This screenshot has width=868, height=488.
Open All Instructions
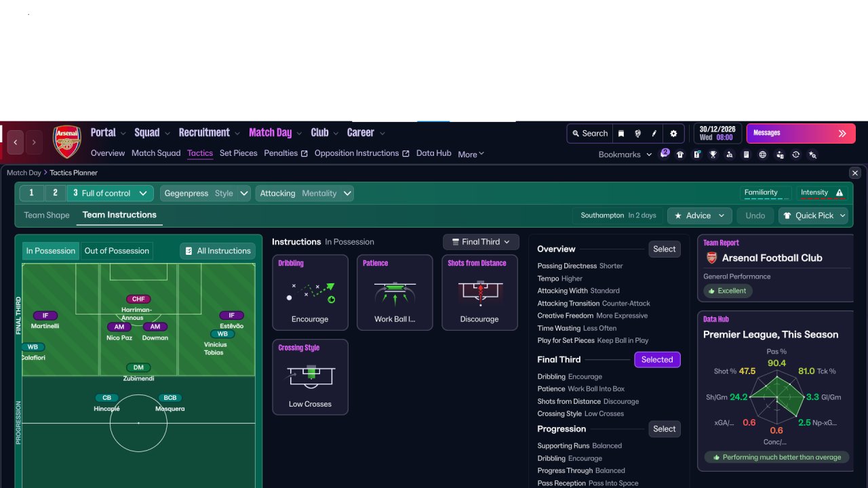218,251
